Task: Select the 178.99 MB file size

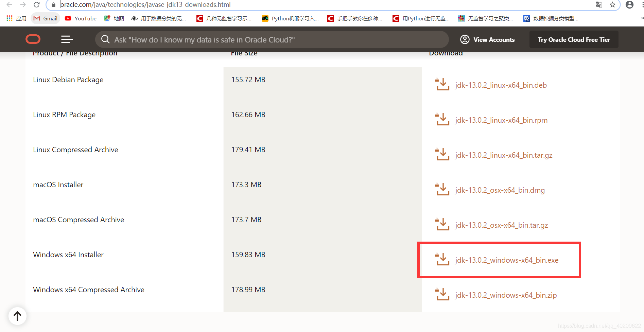Action: 248,290
